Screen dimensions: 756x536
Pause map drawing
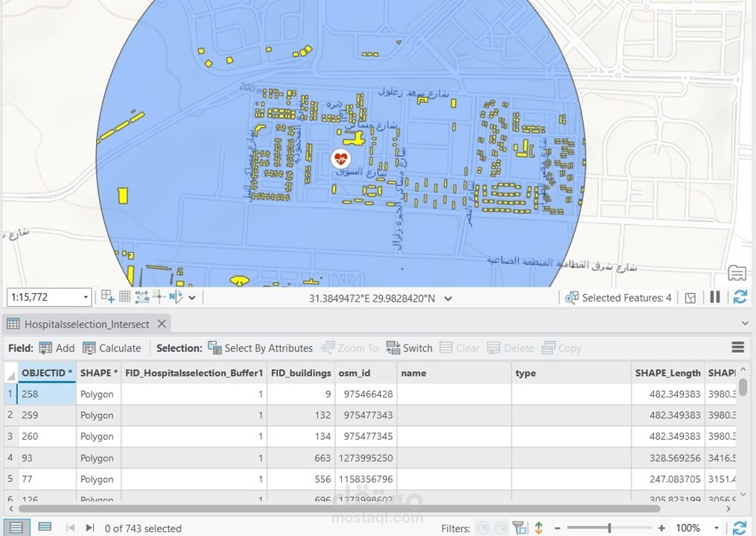point(715,297)
